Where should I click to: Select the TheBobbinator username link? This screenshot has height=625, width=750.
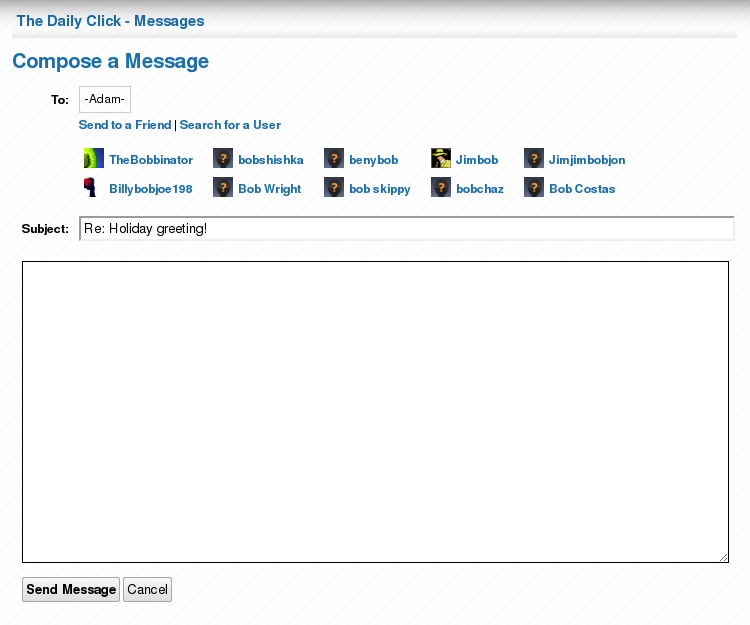point(151,159)
